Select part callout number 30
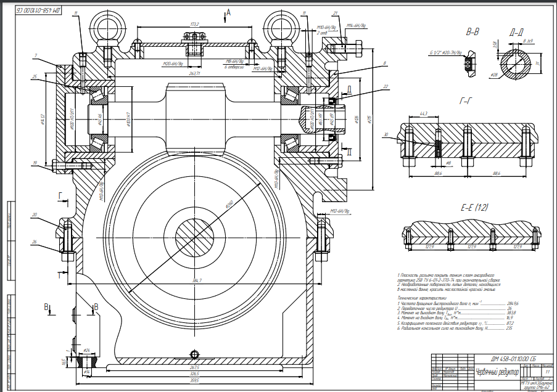 click(x=386, y=134)
